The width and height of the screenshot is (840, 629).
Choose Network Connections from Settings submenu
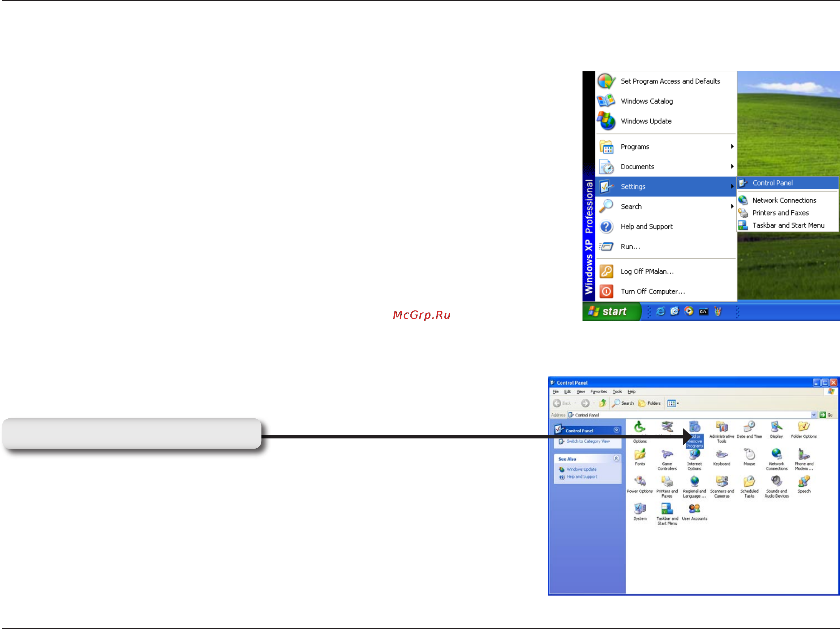click(788, 200)
